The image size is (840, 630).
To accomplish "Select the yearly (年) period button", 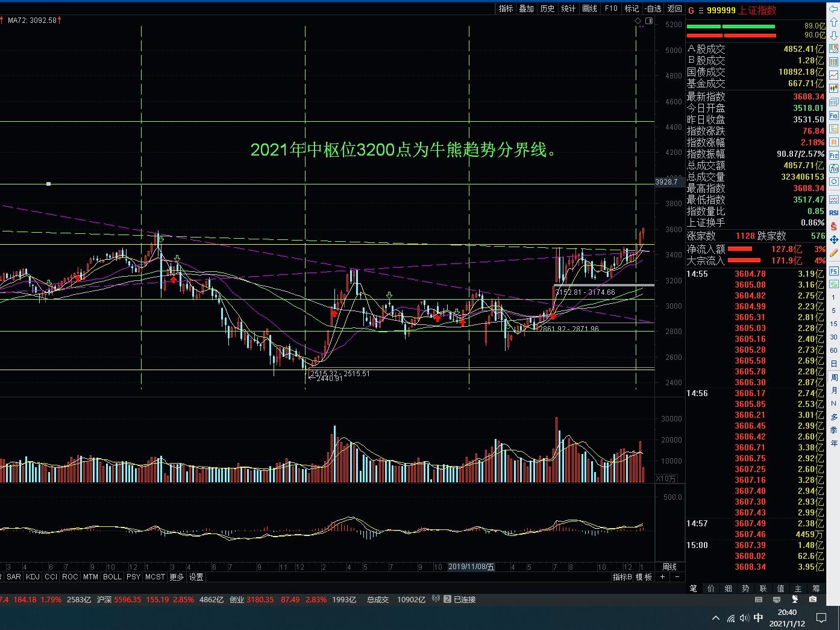I will pos(834,443).
